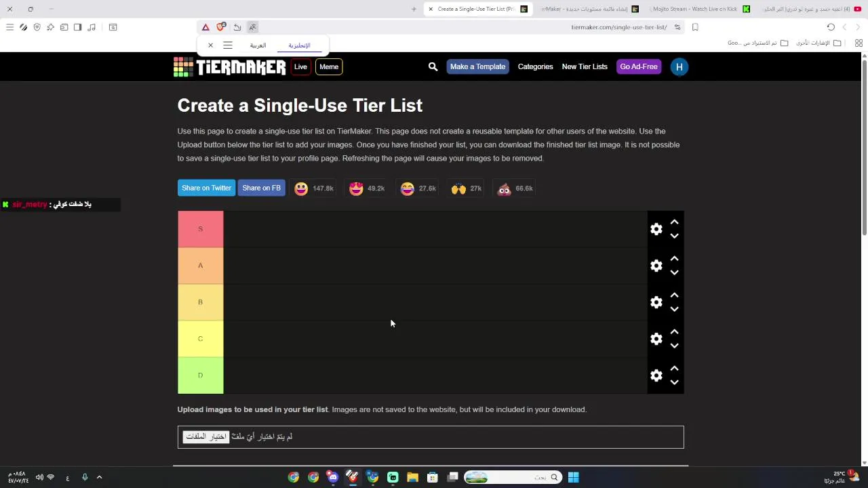Image resolution: width=868 pixels, height=488 pixels.
Task: Open browser main hamburger menu
Action: coord(9,27)
